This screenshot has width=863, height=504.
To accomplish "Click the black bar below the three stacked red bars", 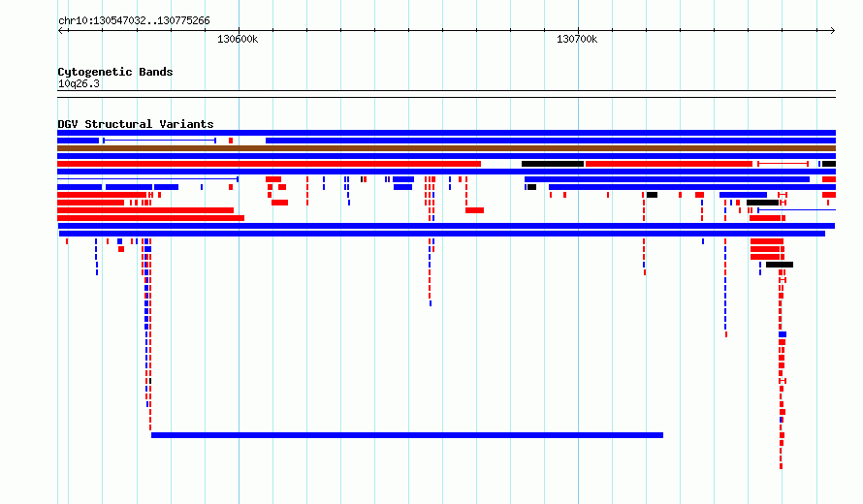I will [780, 265].
